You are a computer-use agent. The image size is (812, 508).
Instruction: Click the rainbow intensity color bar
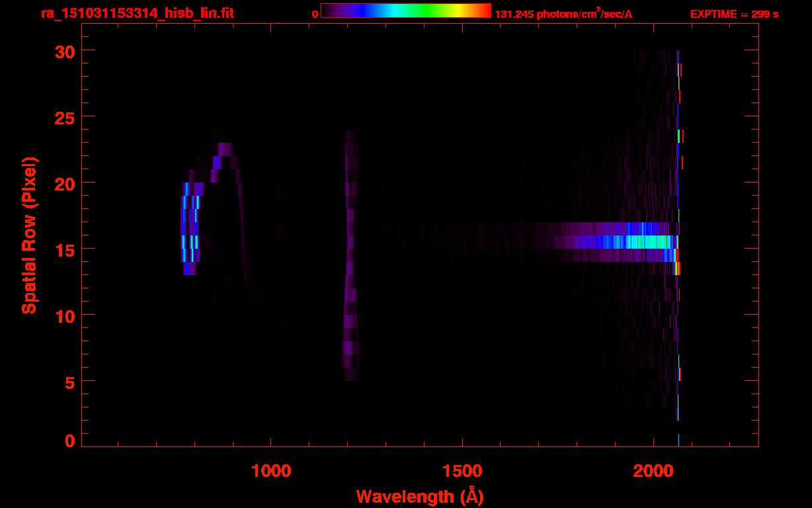click(x=406, y=11)
